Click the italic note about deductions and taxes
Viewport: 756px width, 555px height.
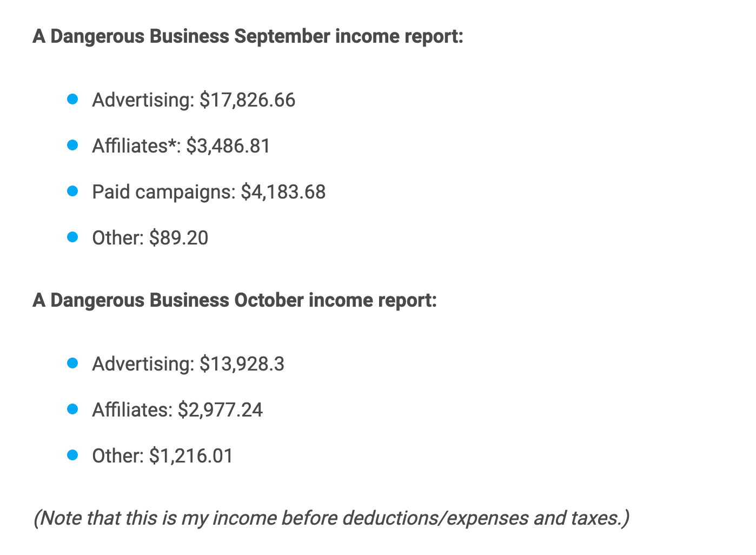tap(331, 518)
